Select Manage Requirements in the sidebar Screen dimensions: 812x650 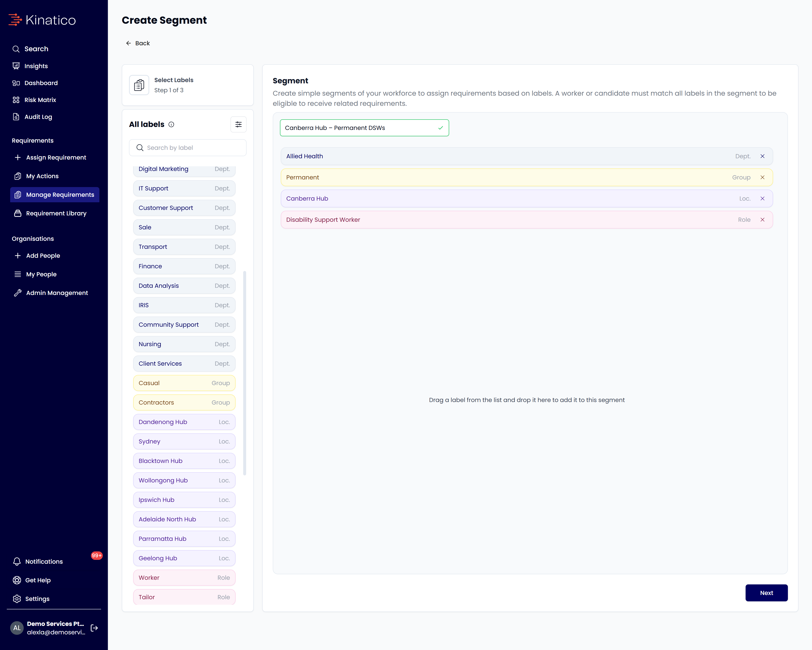point(55,195)
